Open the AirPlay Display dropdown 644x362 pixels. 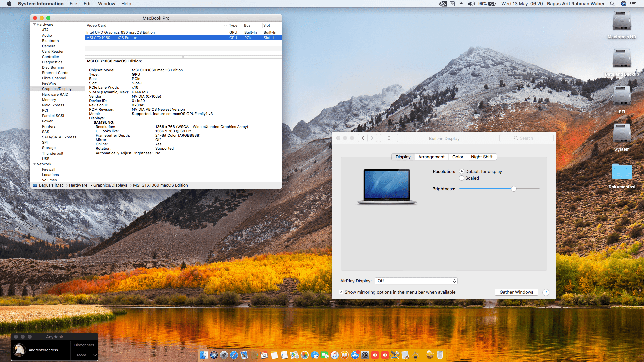(x=416, y=281)
